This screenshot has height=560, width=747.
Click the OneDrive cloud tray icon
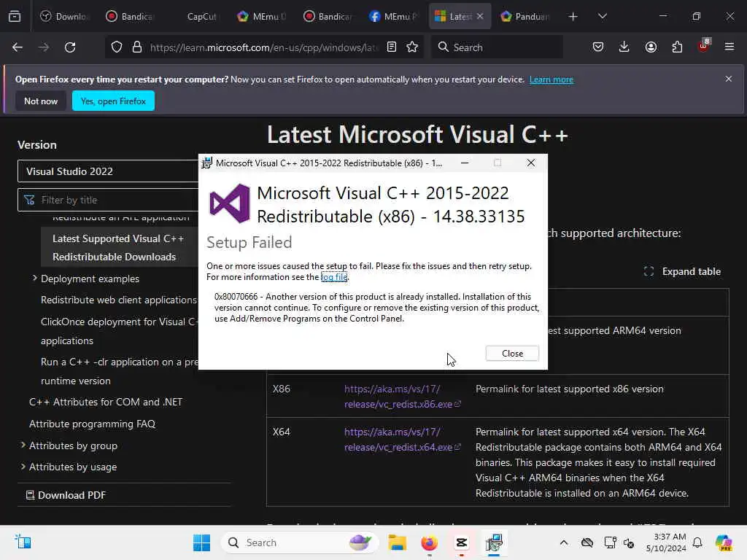pos(587,542)
